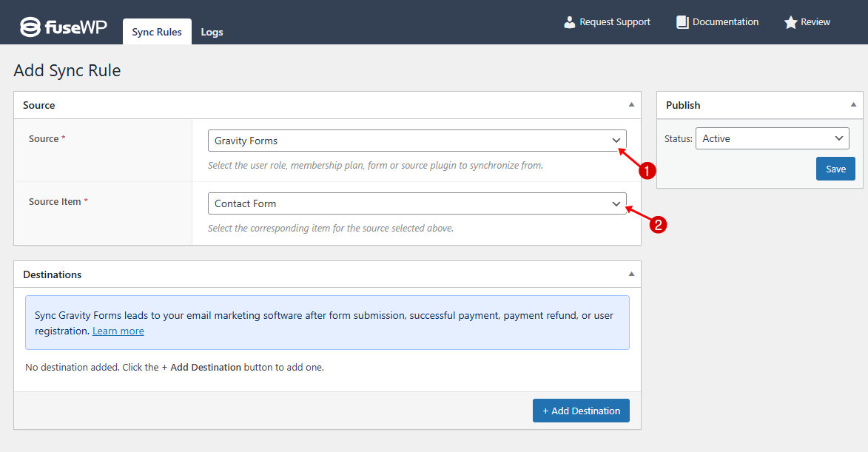Click the Review star icon

(790, 22)
